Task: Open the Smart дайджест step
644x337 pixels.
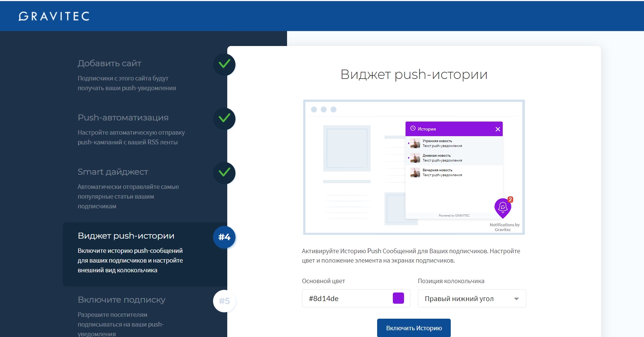Action: pos(113,172)
